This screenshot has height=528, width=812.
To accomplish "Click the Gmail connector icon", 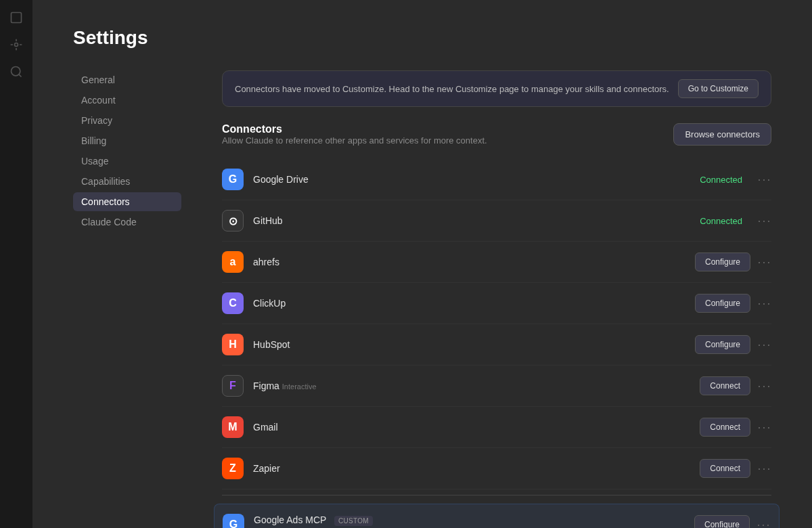I will pyautogui.click(x=233, y=427).
